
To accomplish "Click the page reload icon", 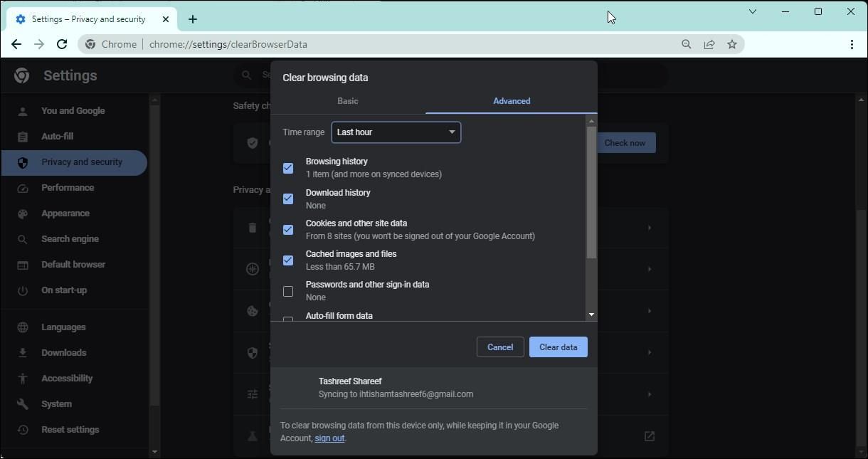I will (61, 44).
